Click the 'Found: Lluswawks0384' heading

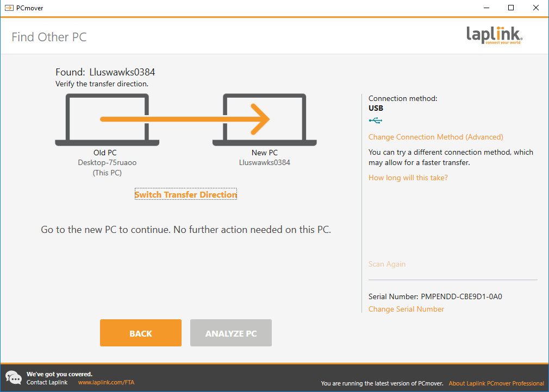105,72
